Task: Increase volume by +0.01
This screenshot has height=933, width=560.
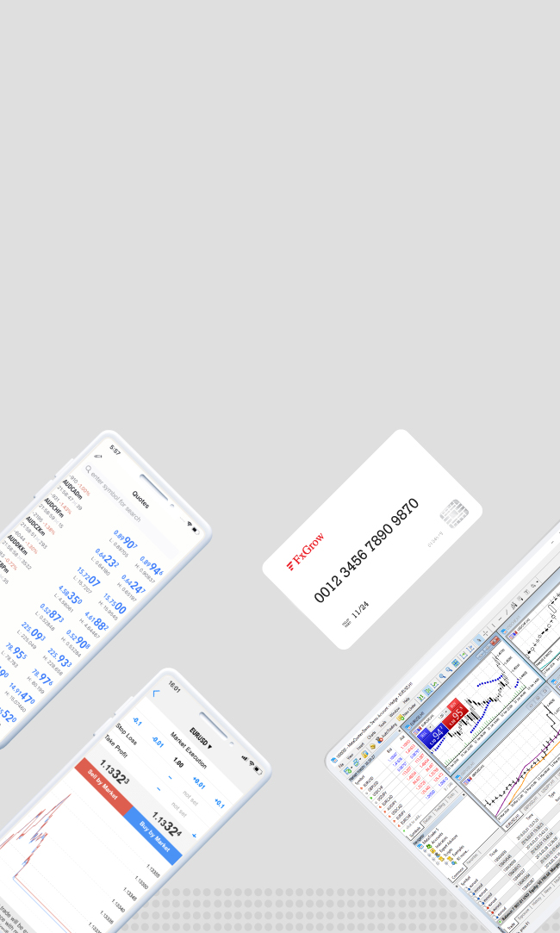Action: 199,782
